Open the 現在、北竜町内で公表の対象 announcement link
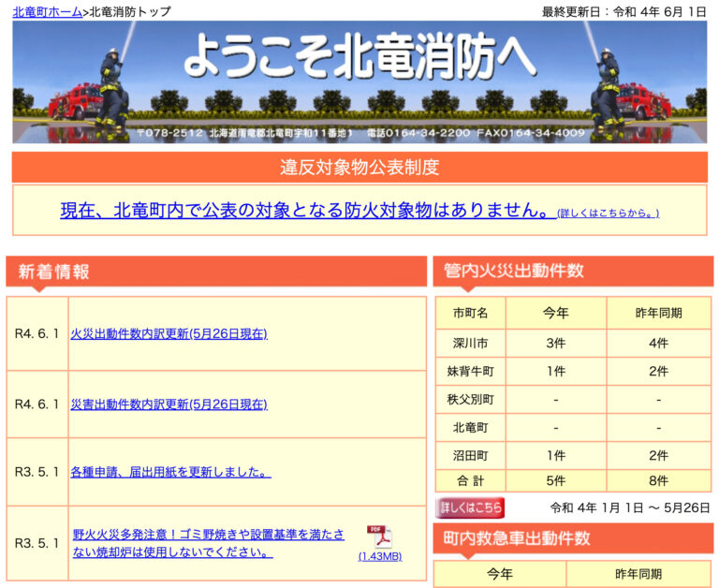 point(305,211)
